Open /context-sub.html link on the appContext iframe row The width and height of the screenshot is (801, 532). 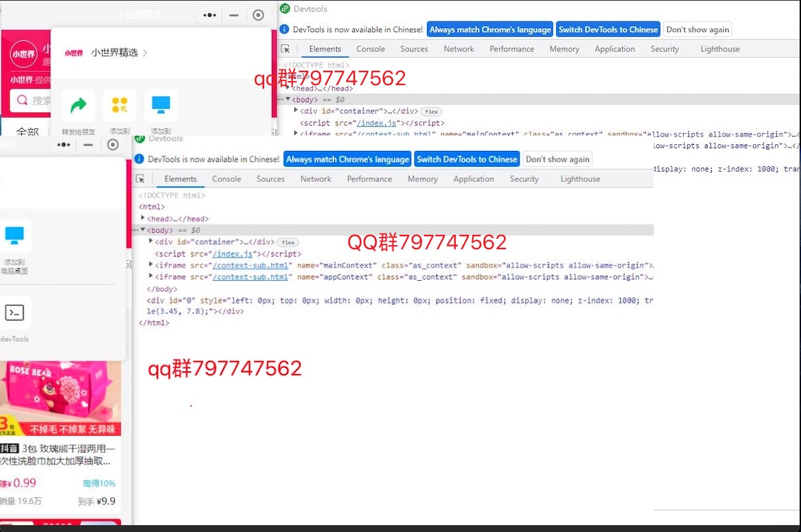coord(251,277)
